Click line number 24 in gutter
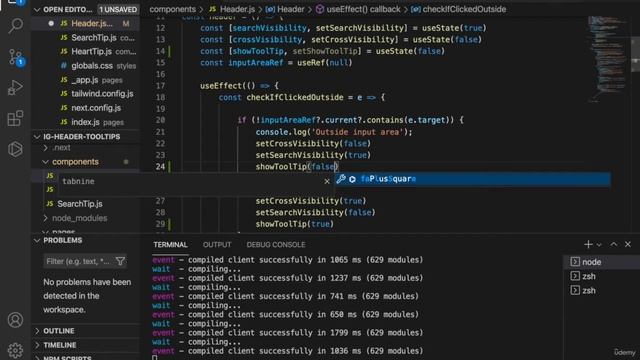The height and width of the screenshot is (360, 640). pos(160,167)
